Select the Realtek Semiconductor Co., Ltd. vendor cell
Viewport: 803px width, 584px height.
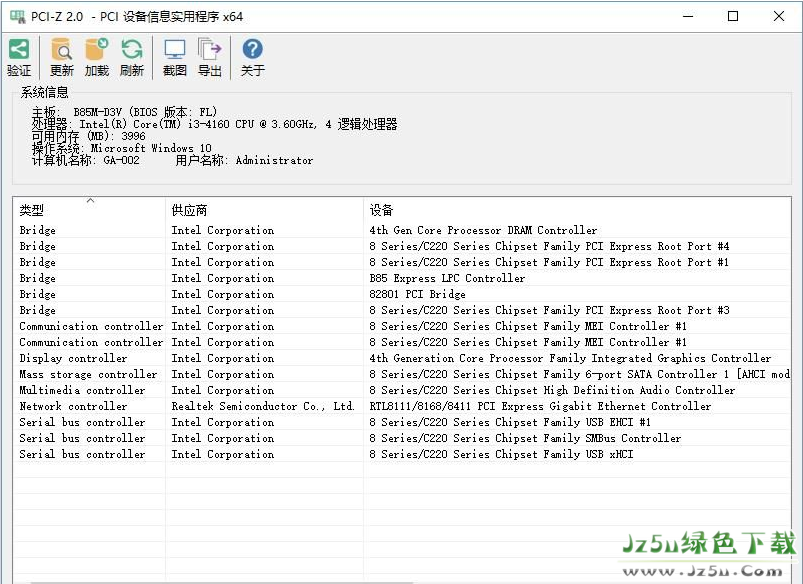263,406
